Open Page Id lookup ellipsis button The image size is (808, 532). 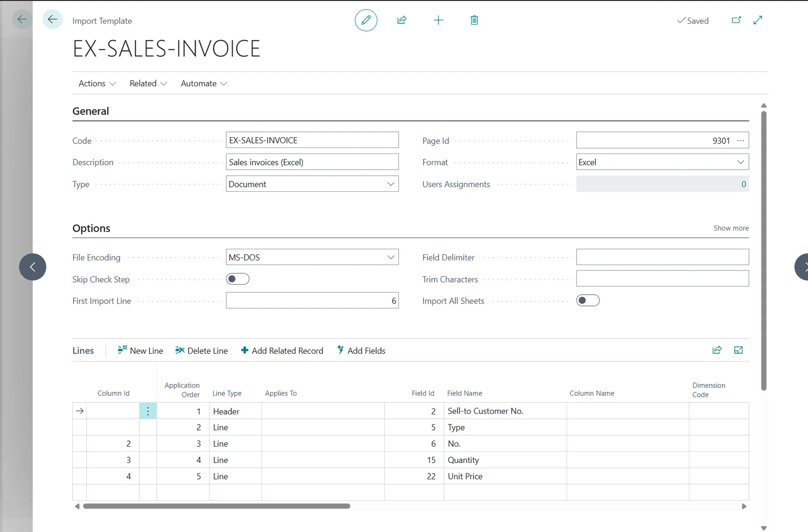[x=741, y=140]
